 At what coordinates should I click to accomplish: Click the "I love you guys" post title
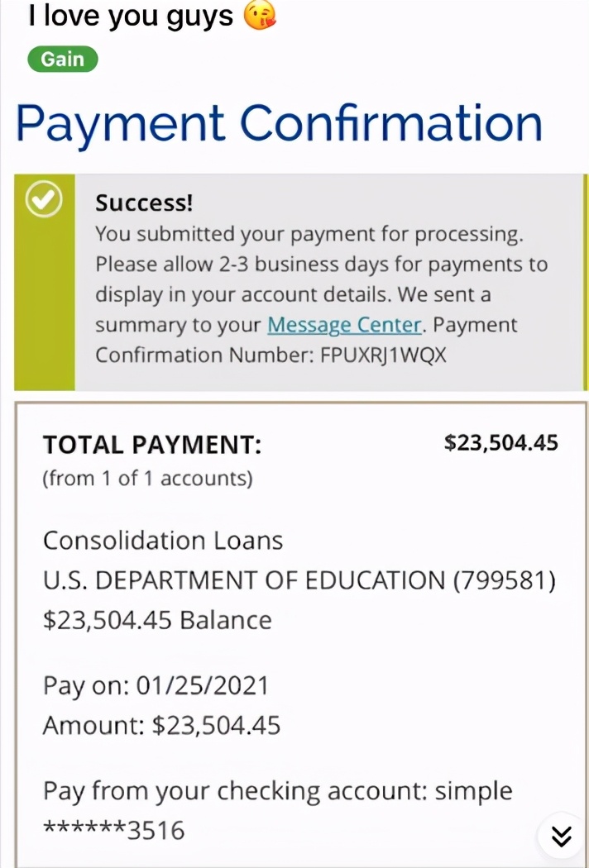click(x=131, y=16)
